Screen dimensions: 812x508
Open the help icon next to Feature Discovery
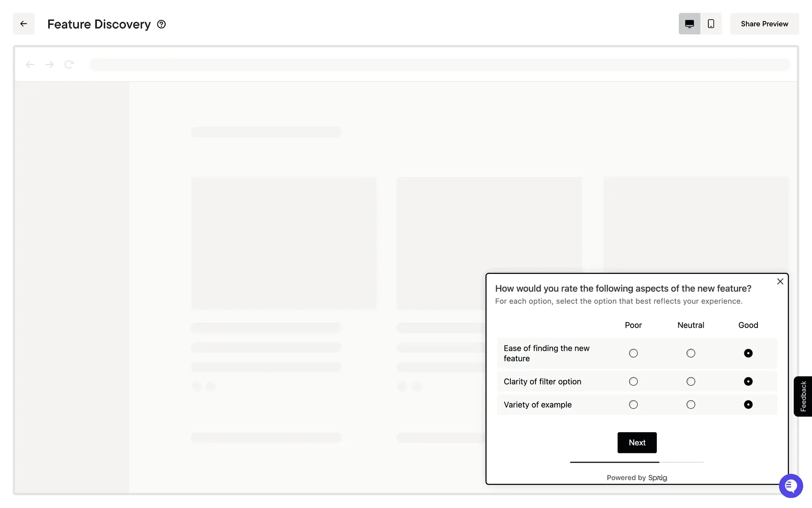pos(161,24)
